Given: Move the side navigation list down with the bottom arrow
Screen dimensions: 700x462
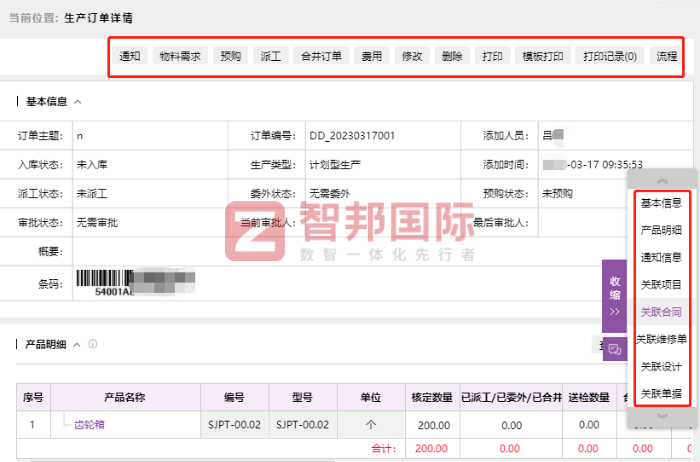Looking at the screenshot, I should (662, 416).
